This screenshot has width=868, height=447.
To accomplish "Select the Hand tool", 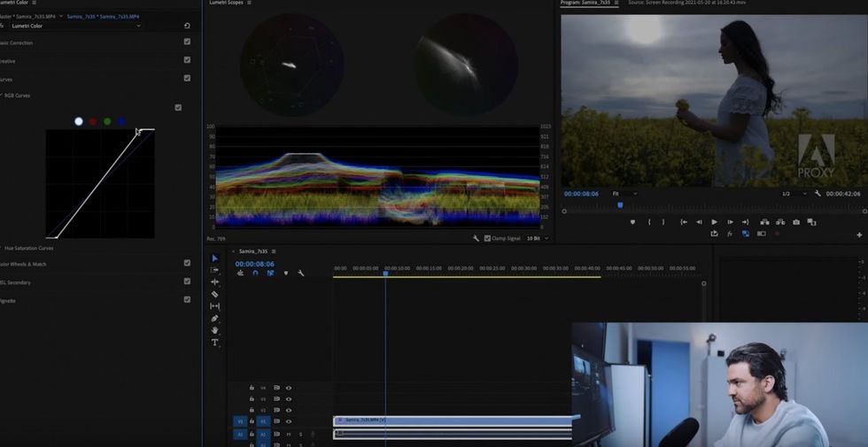I will pyautogui.click(x=214, y=330).
